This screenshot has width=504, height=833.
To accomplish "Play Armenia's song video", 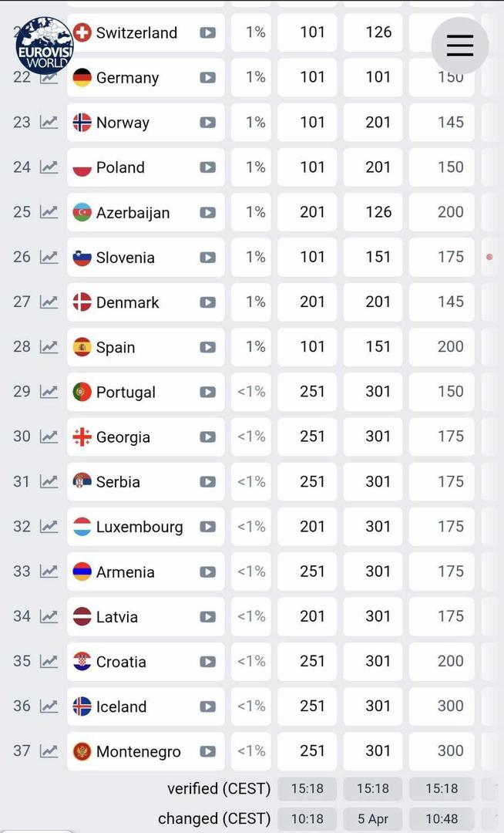I will [207, 572].
